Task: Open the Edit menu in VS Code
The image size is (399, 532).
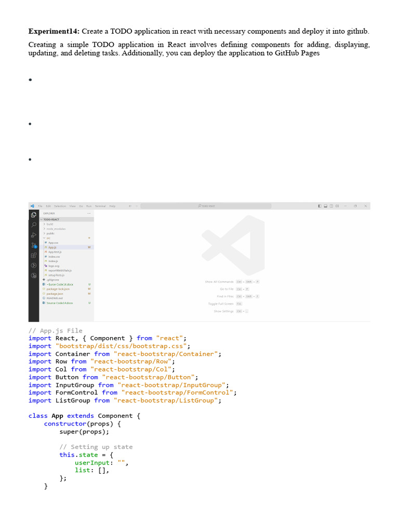Action: coord(48,206)
